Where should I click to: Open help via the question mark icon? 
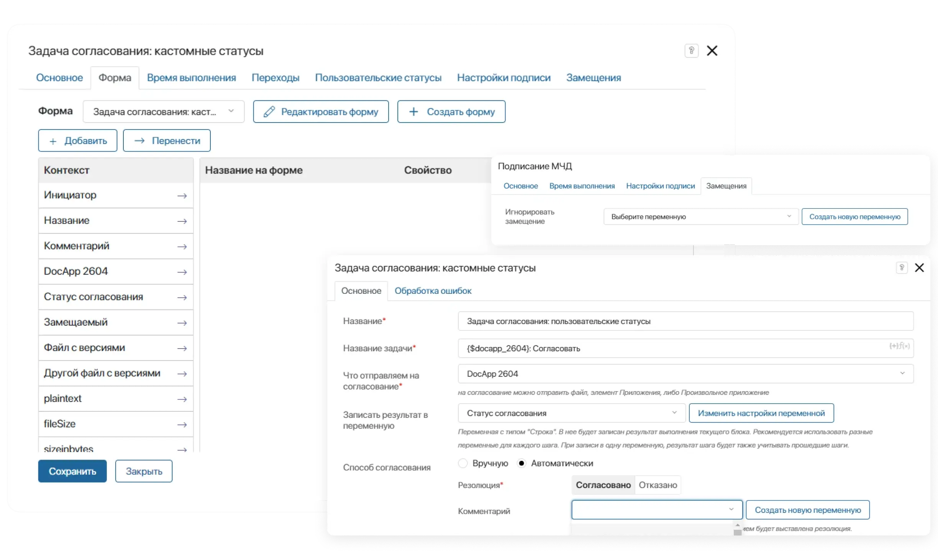(x=691, y=51)
